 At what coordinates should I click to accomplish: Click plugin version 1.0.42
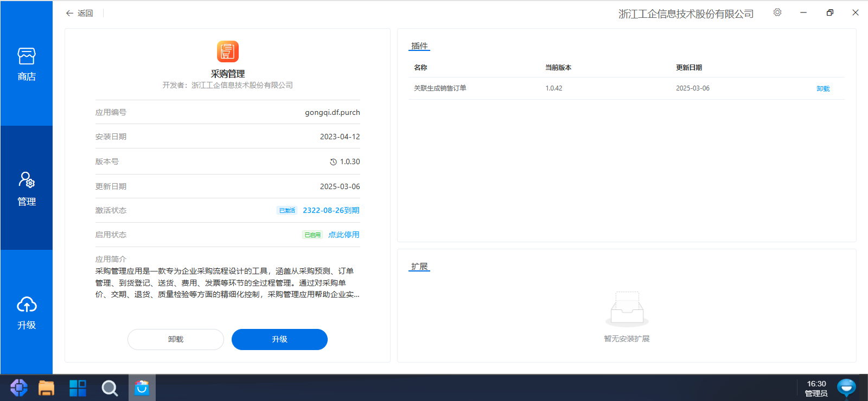click(554, 88)
